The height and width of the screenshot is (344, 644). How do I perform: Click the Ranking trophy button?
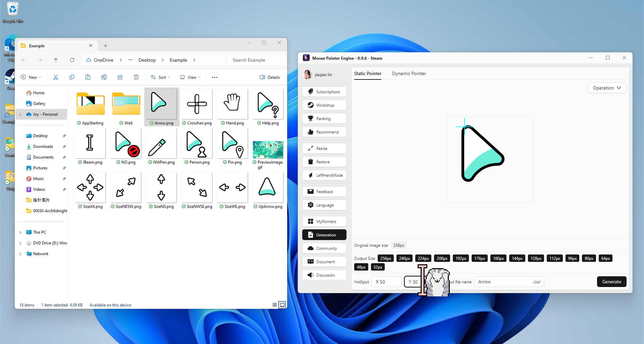click(x=324, y=119)
